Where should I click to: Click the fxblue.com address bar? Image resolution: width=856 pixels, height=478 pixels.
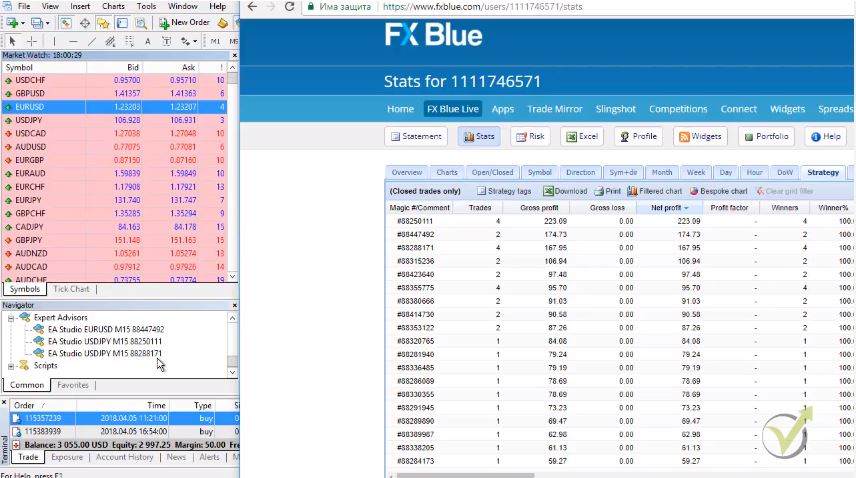pos(483,7)
